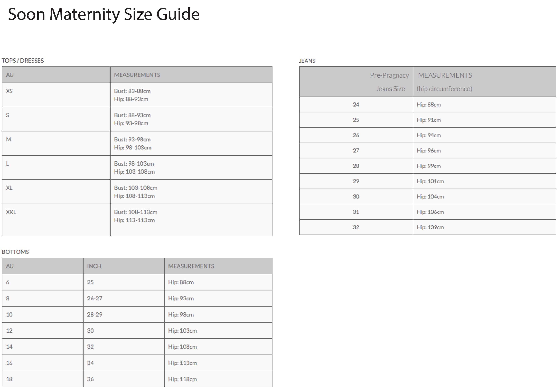Click the Bust: 103-108cm measurement text
The height and width of the screenshot is (392, 559).
(x=136, y=188)
